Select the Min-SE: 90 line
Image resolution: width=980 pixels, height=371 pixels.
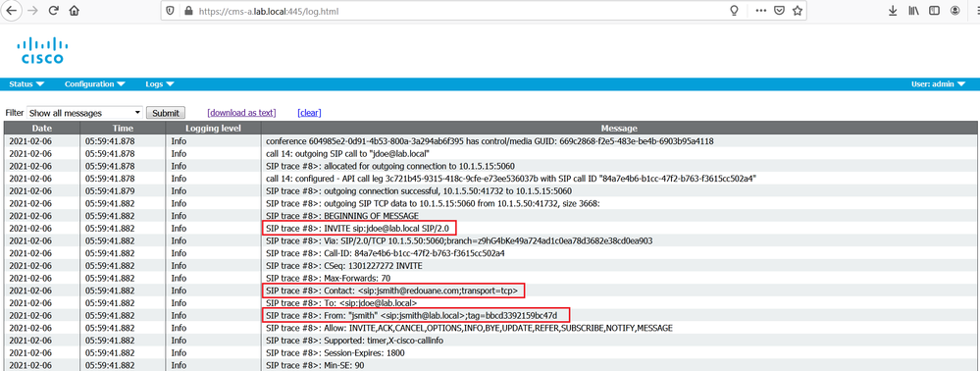[315, 365]
